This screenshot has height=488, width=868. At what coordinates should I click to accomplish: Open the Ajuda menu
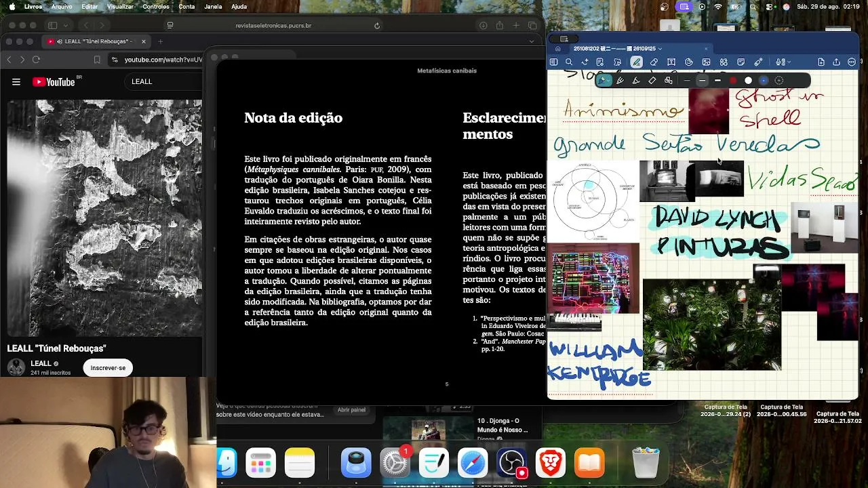click(x=239, y=7)
